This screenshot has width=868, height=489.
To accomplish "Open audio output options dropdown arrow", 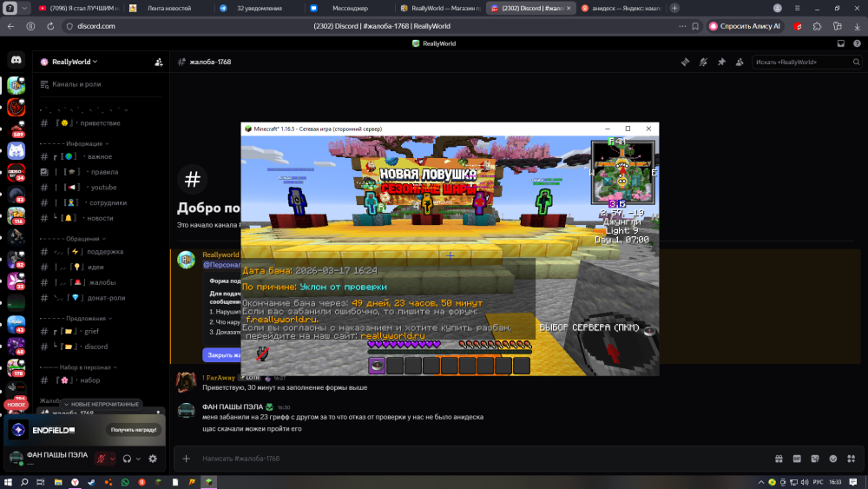I will tap(138, 459).
